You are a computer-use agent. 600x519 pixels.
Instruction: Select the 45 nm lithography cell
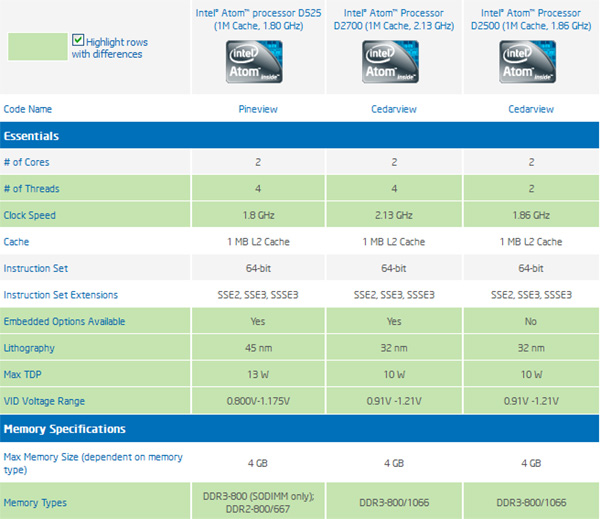(258, 348)
